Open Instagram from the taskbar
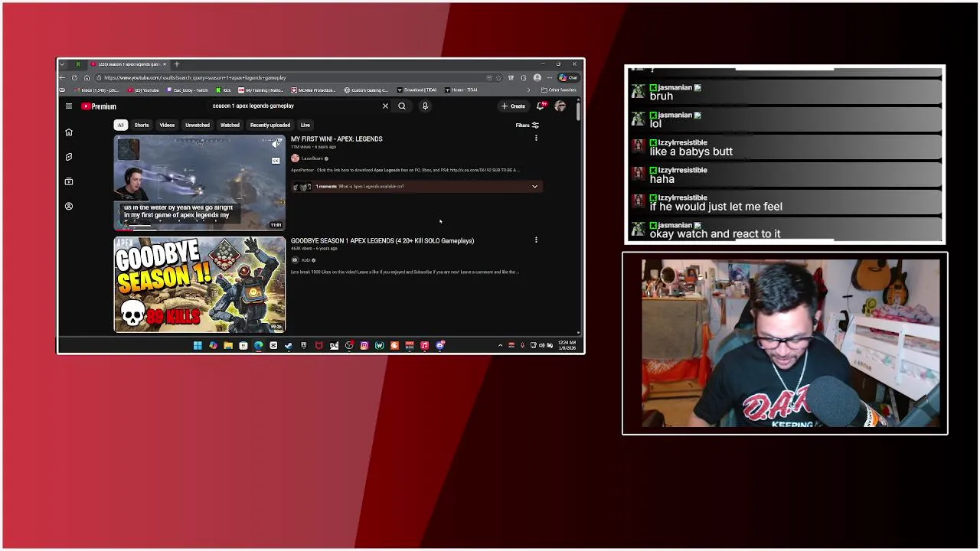The height and width of the screenshot is (551, 980). click(x=364, y=345)
